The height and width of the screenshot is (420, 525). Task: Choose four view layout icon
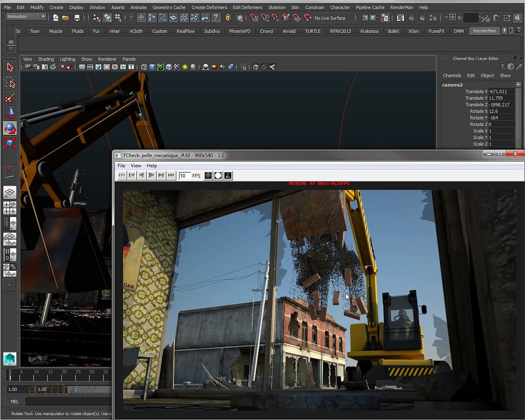(10, 208)
